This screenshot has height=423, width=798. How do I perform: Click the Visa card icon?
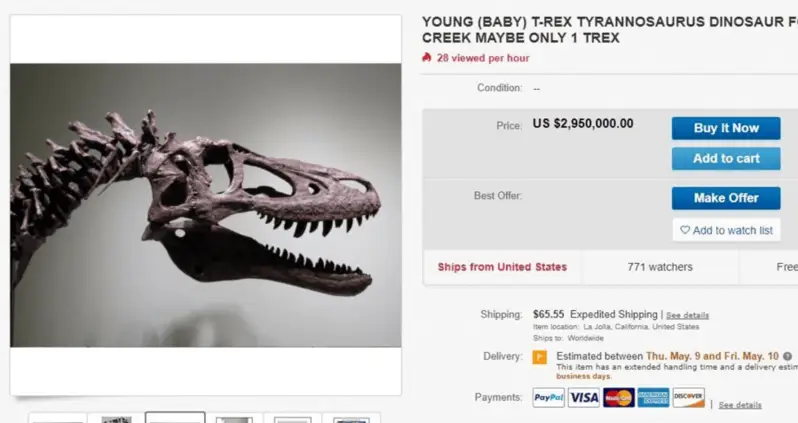pos(584,398)
